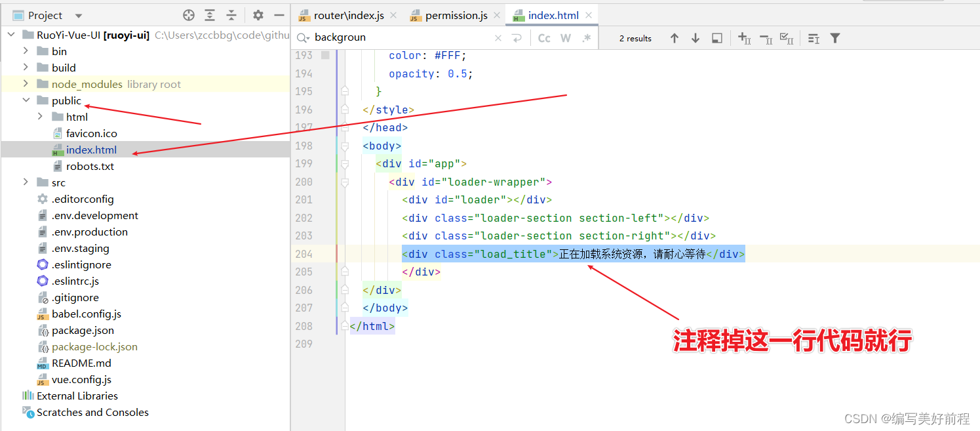Fold the div id=app at line 199
Screen dimensions: 980x431
pyautogui.click(x=345, y=163)
